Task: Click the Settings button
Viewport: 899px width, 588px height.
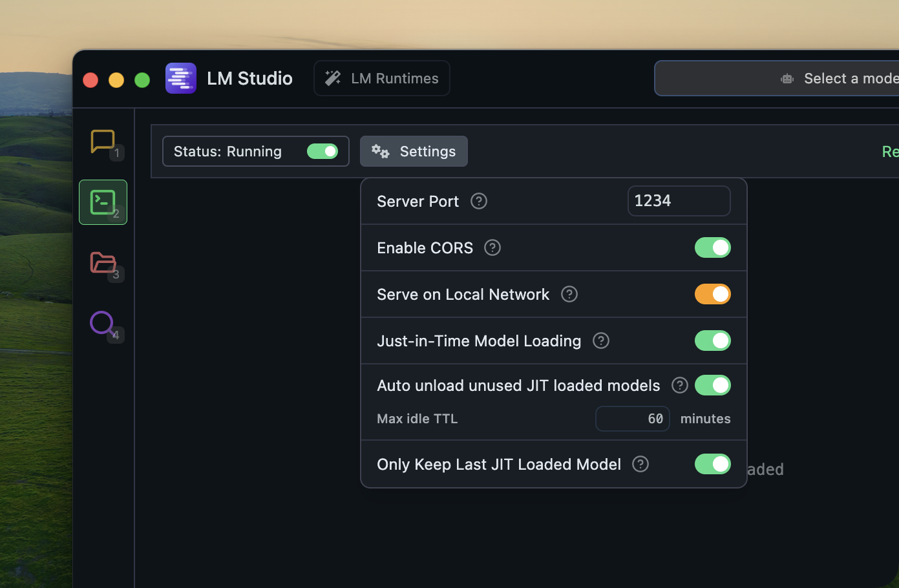Action: pyautogui.click(x=414, y=151)
